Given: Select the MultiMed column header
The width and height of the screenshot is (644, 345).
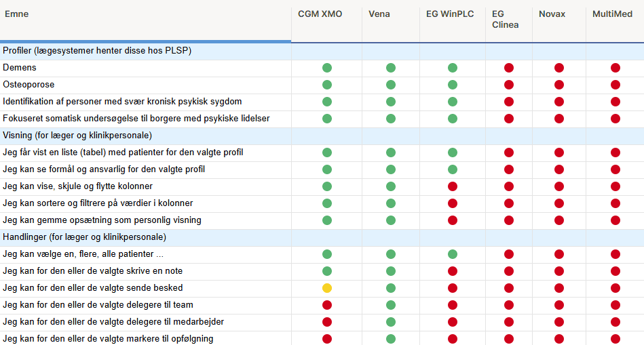Looking at the screenshot, I should [612, 14].
